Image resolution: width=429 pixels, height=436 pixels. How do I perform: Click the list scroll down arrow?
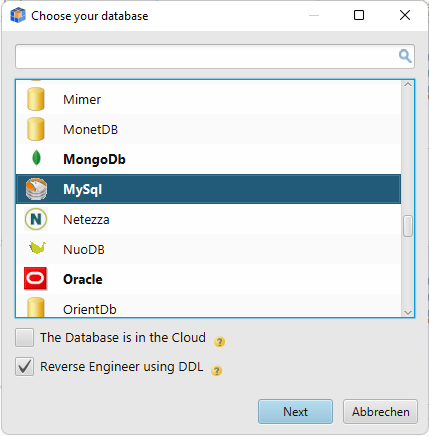[x=408, y=312]
